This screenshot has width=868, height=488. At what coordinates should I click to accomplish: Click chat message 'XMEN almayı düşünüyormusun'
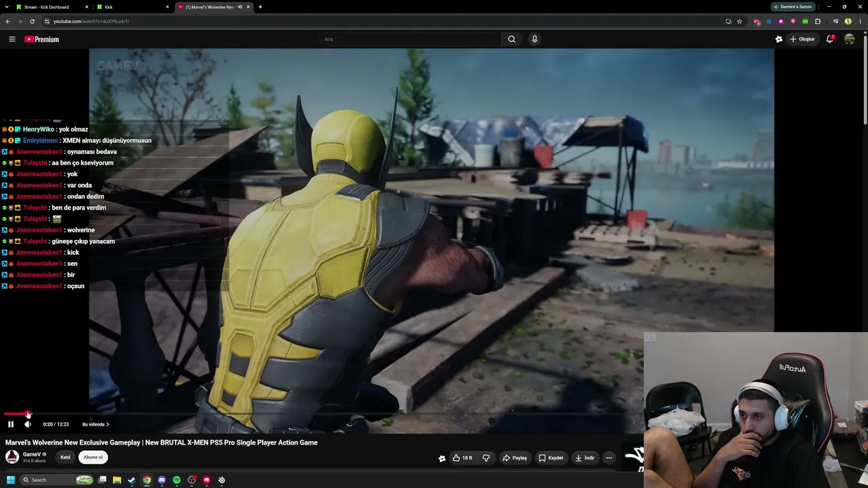(107, 140)
